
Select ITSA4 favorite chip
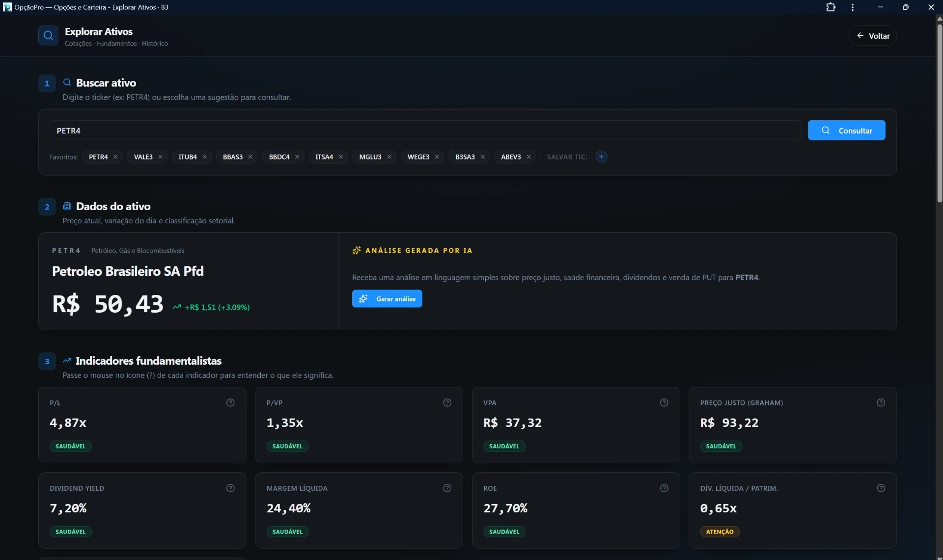click(324, 157)
